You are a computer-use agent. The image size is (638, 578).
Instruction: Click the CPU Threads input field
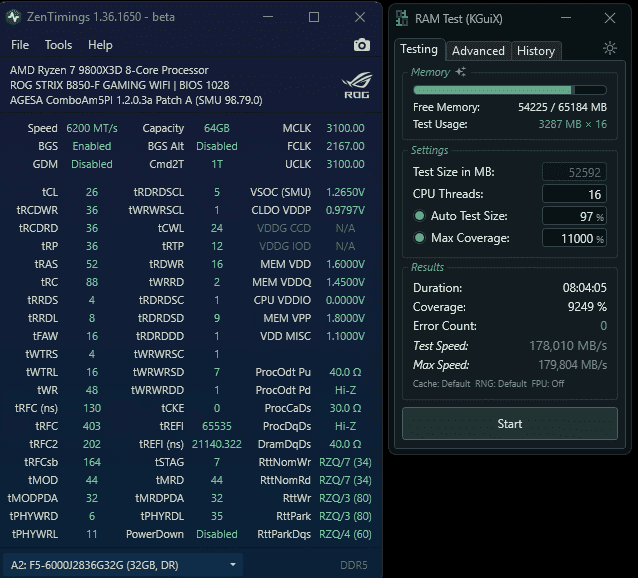coord(574,194)
